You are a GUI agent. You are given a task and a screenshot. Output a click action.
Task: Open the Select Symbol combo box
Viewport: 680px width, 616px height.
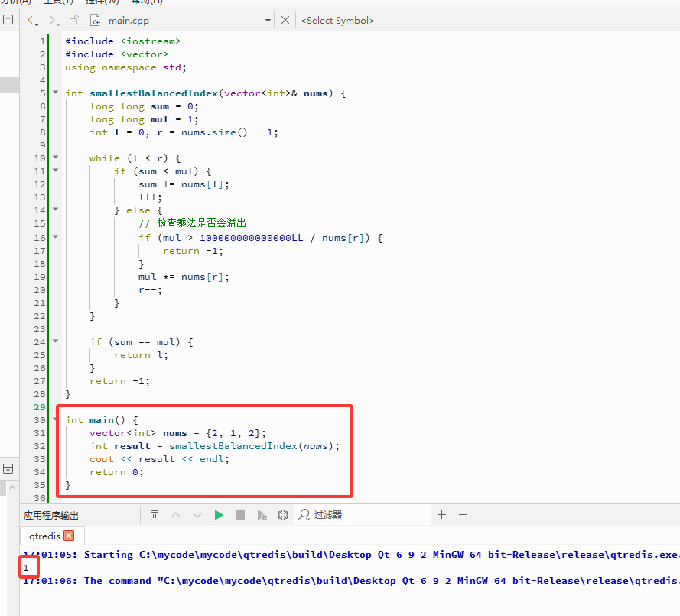tap(337, 21)
